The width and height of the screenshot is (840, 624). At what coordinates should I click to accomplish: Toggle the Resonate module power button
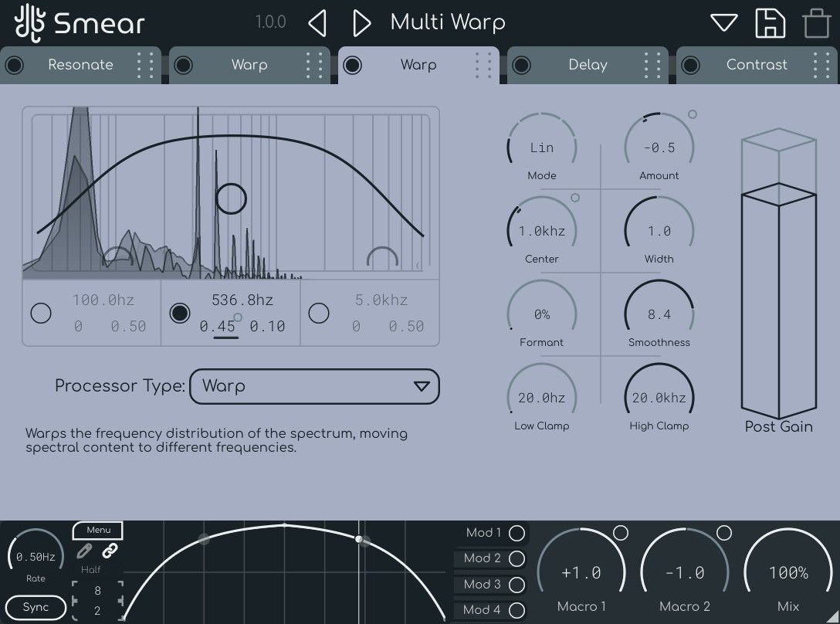click(x=14, y=65)
